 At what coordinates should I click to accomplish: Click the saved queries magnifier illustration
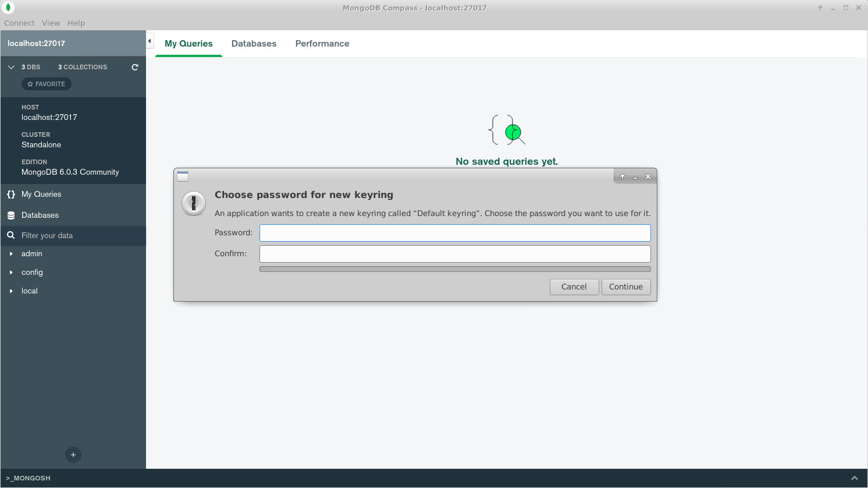click(x=507, y=130)
